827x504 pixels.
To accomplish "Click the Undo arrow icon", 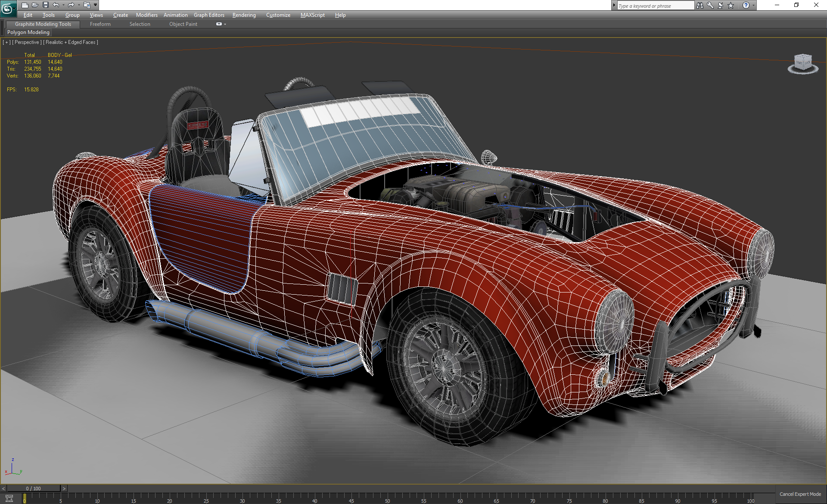I will [x=56, y=5].
